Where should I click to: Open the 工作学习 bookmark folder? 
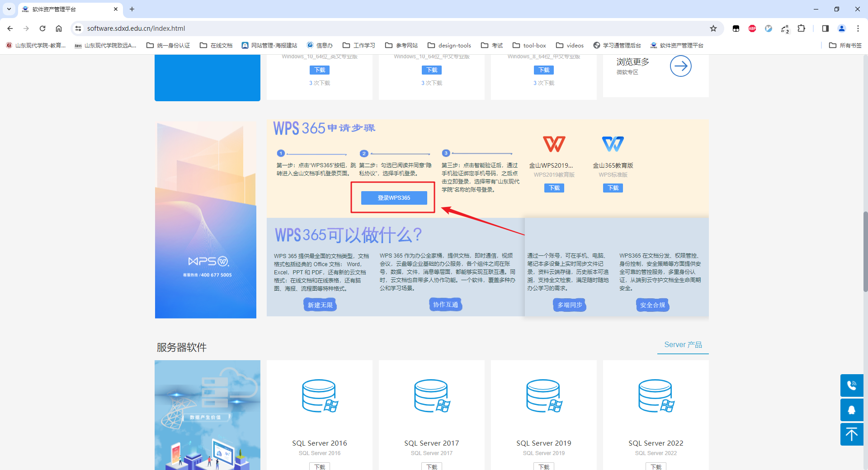point(359,45)
